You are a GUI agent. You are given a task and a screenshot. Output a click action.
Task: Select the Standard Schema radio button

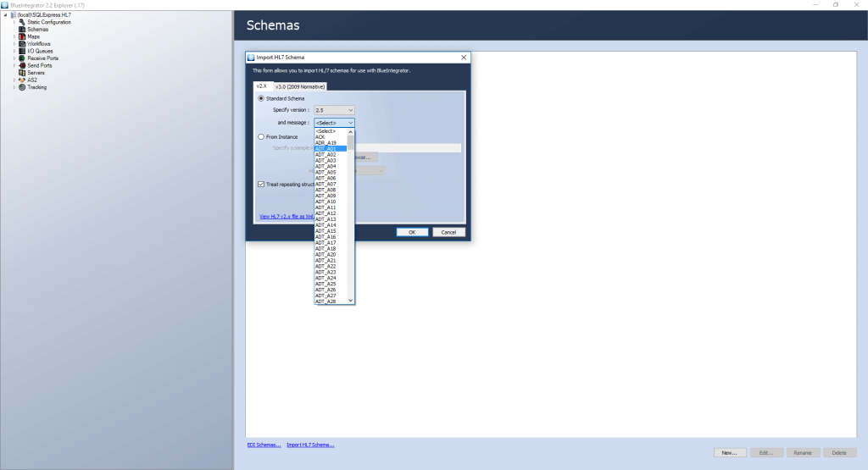point(261,98)
